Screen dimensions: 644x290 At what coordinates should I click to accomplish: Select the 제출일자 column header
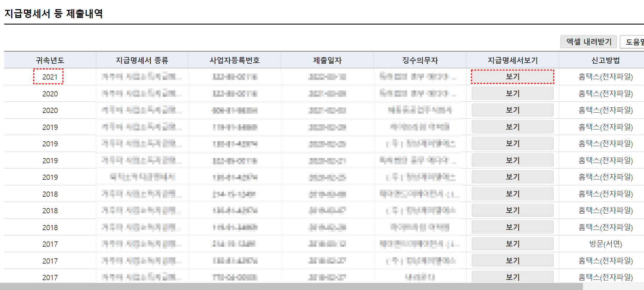(x=327, y=60)
